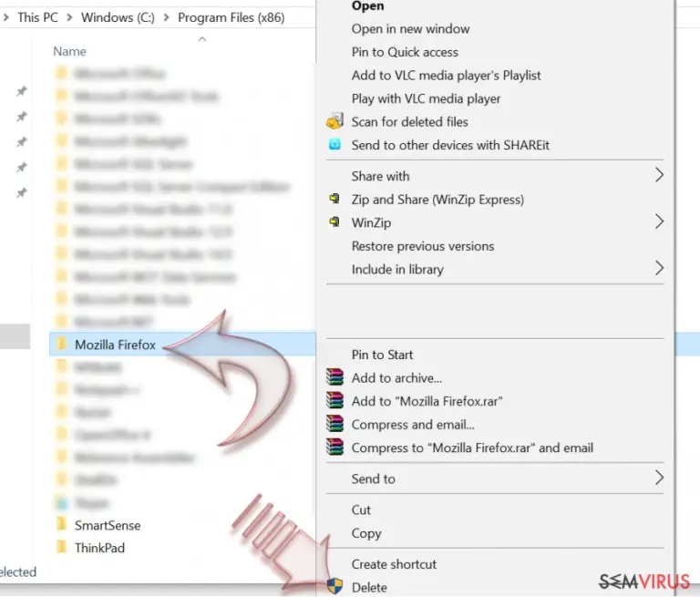Select Compress to "Mozilla Firefox.rar" and email
700x597 pixels.
[x=472, y=448]
